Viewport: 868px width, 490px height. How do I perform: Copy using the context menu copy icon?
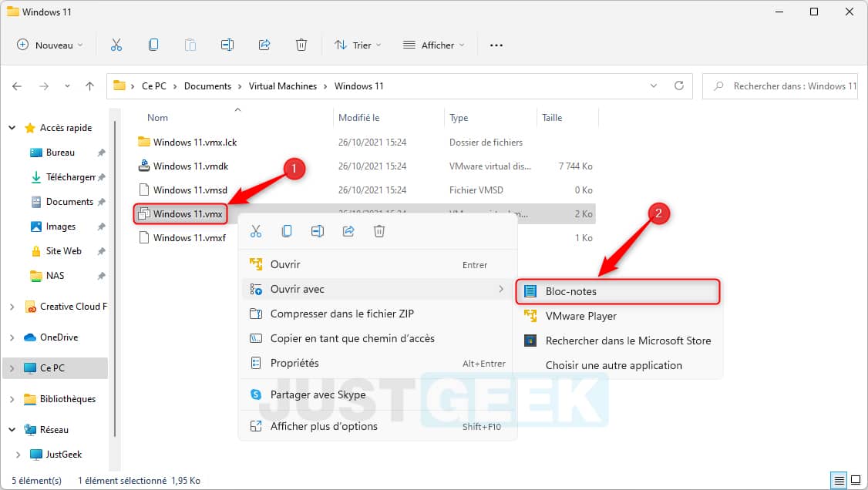[287, 231]
